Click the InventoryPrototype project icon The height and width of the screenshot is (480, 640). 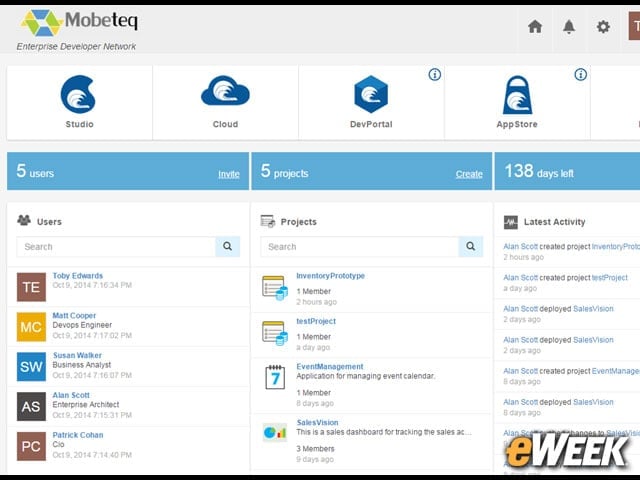point(275,288)
